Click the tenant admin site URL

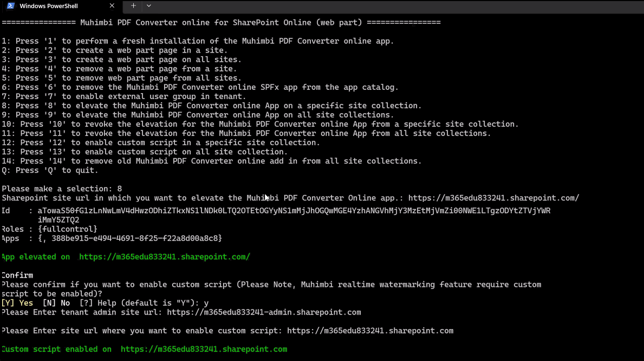click(264, 312)
